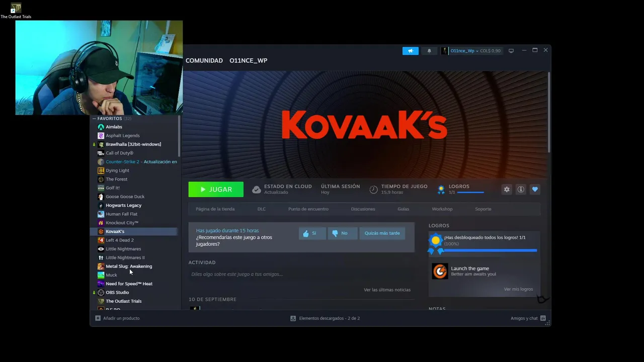Select Goose Goose Duck game icon
This screenshot has height=362, width=644.
(101, 197)
